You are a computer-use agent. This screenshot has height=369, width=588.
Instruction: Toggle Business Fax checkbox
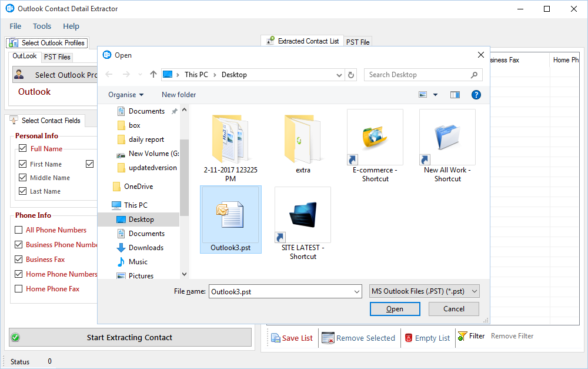coord(18,259)
